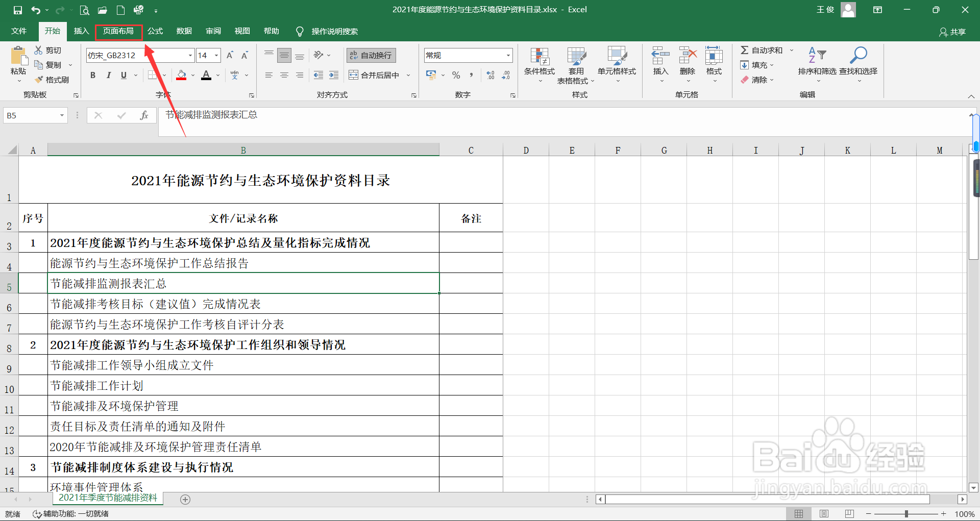Click the increase font size icon

(230, 55)
